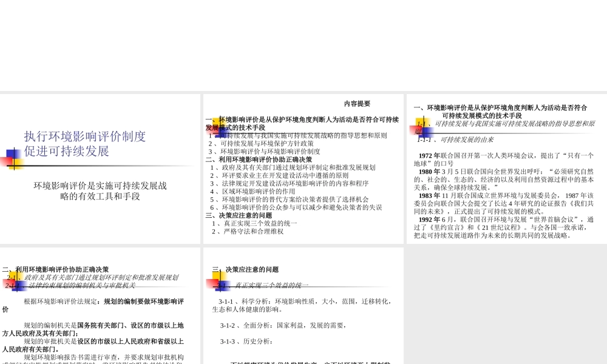
Task: Click the decorative color-block graphic beside heading 1-1
Action: 423,127
